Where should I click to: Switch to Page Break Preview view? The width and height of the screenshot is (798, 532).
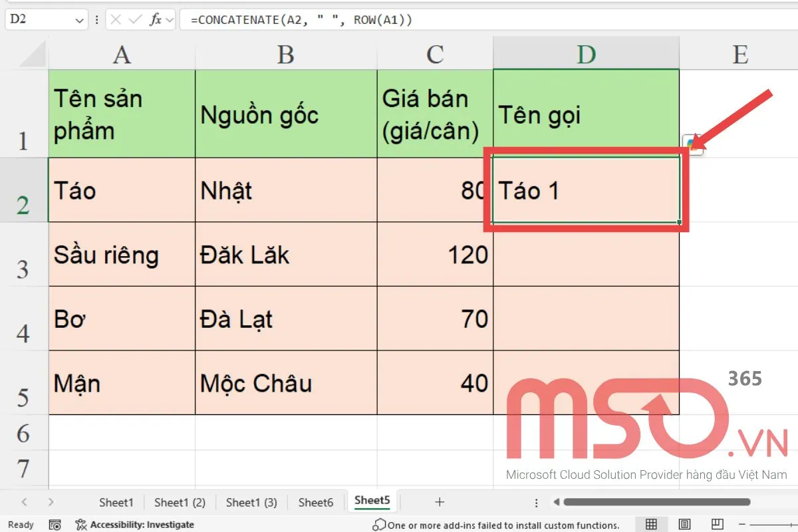(x=717, y=525)
